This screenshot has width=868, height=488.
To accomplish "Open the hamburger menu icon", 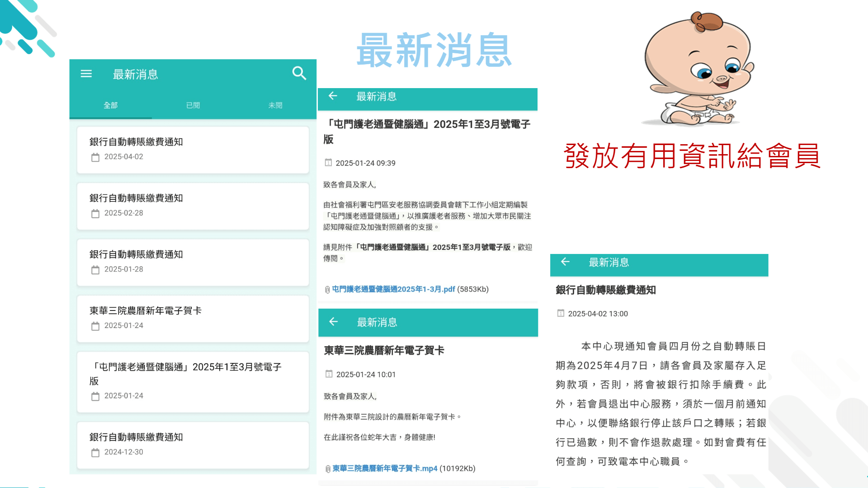I will pyautogui.click(x=86, y=74).
